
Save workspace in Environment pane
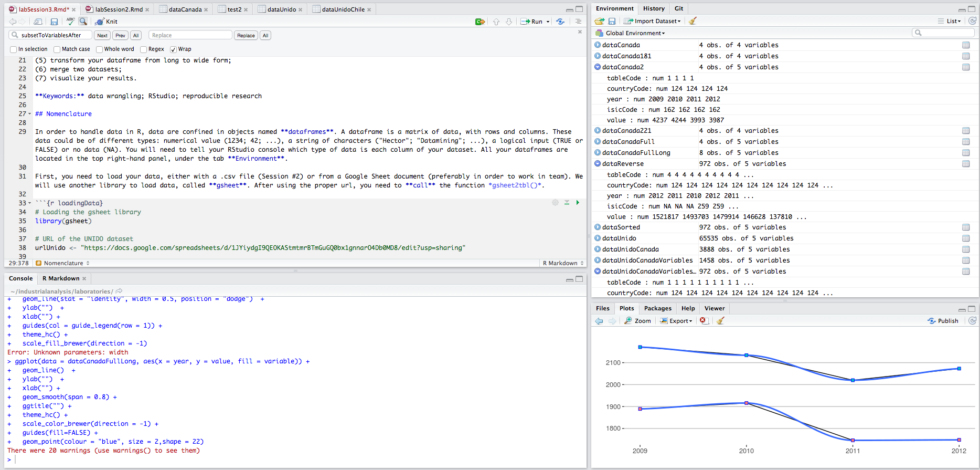[x=612, y=21]
